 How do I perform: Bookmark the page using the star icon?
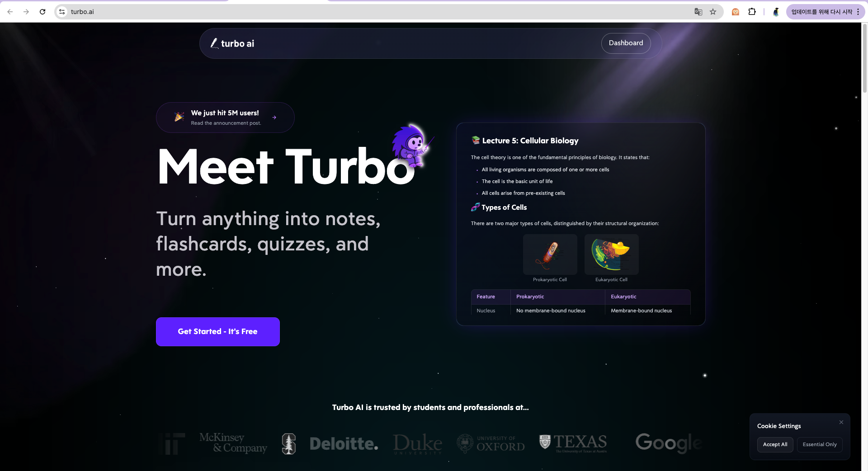pyautogui.click(x=713, y=12)
